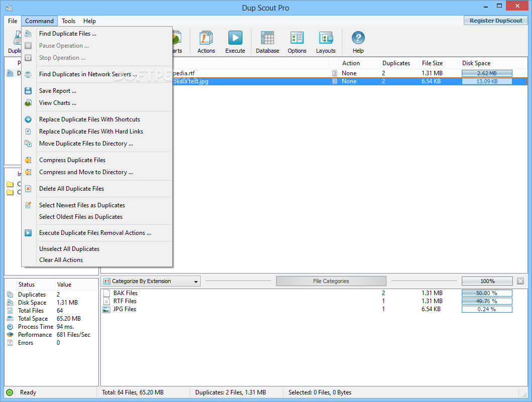The width and height of the screenshot is (532, 402).
Task: Click the network servers icon in menu
Action: point(28,74)
